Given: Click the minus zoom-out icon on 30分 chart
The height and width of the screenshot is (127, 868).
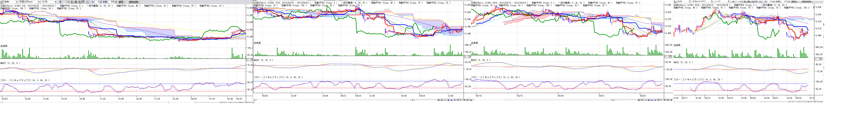Looking at the screenshot, I should click(646, 100).
